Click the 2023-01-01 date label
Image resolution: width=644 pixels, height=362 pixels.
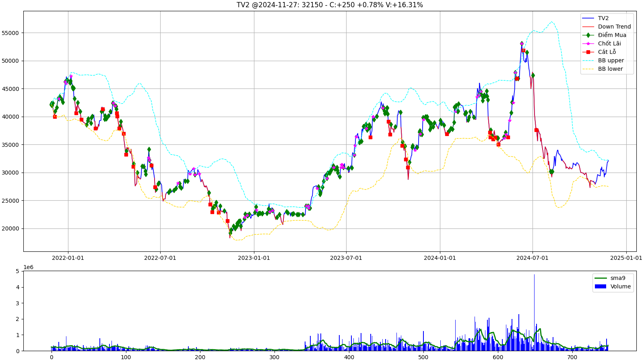[x=254, y=258]
